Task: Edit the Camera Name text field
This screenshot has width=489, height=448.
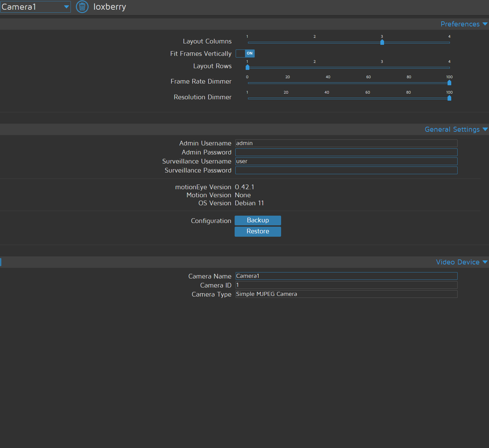Action: tap(346, 276)
